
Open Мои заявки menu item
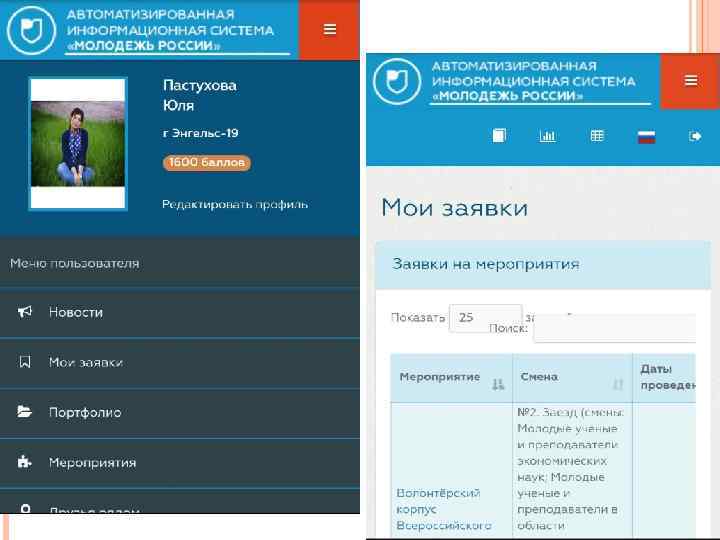(180, 362)
